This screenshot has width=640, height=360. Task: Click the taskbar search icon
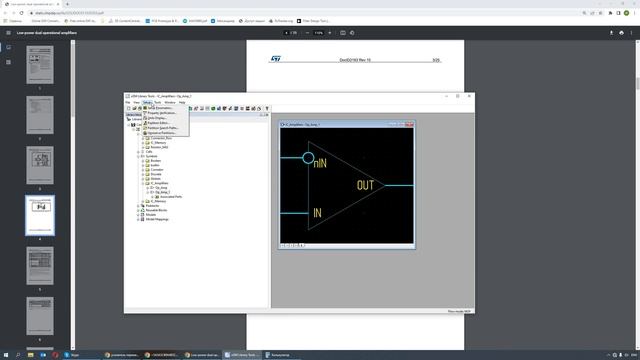pyautogui.click(x=18, y=355)
